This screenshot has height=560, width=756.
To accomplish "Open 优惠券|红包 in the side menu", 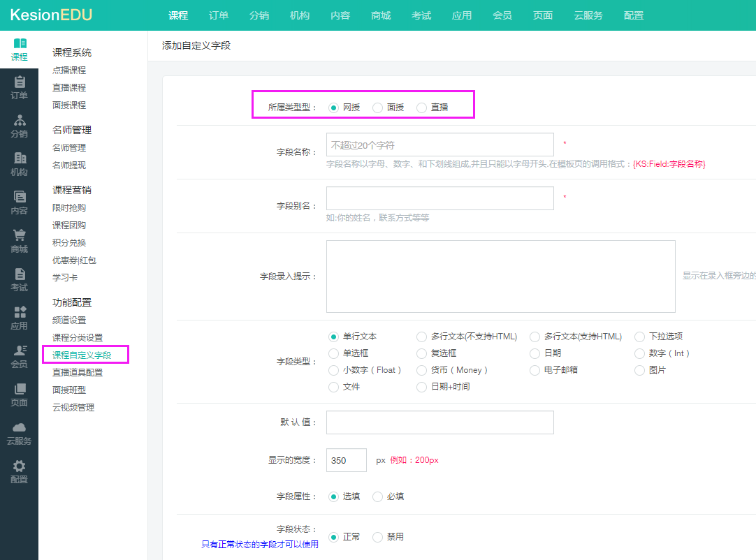I will click(x=74, y=260).
